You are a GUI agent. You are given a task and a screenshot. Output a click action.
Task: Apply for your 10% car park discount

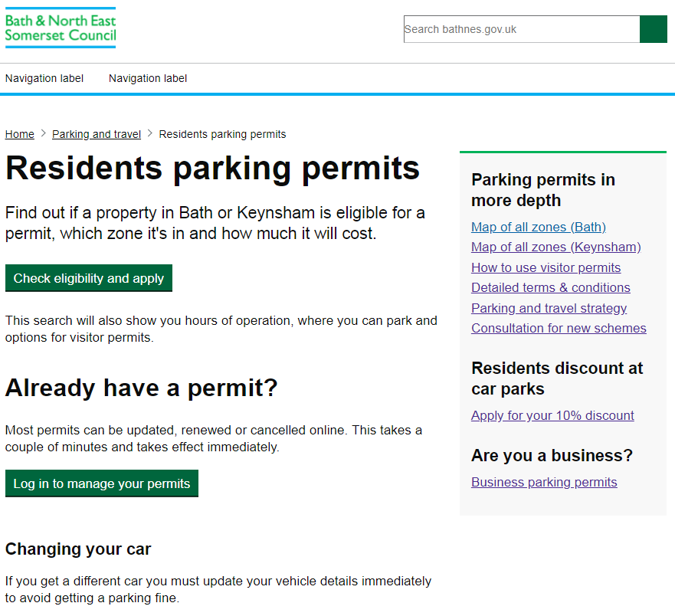552,415
